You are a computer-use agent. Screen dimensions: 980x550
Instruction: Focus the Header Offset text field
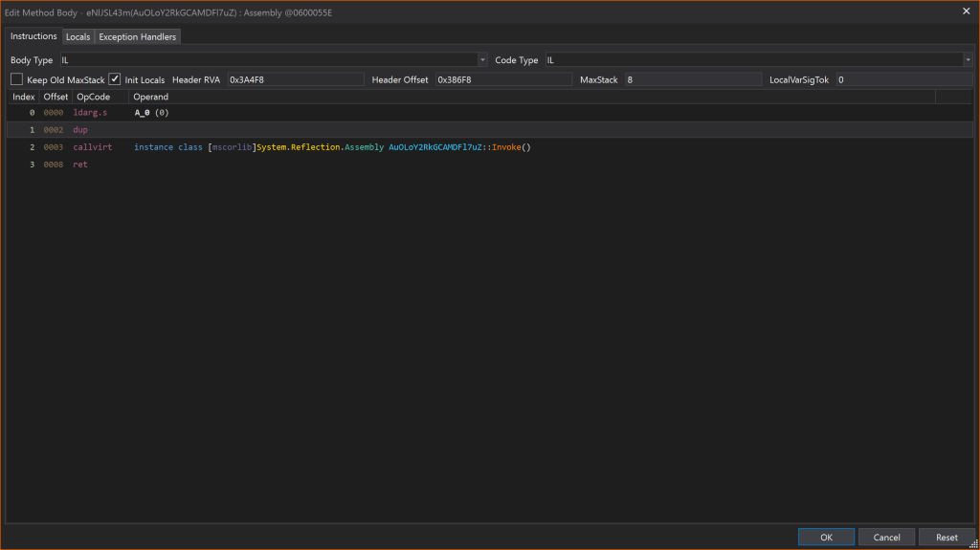click(x=502, y=79)
